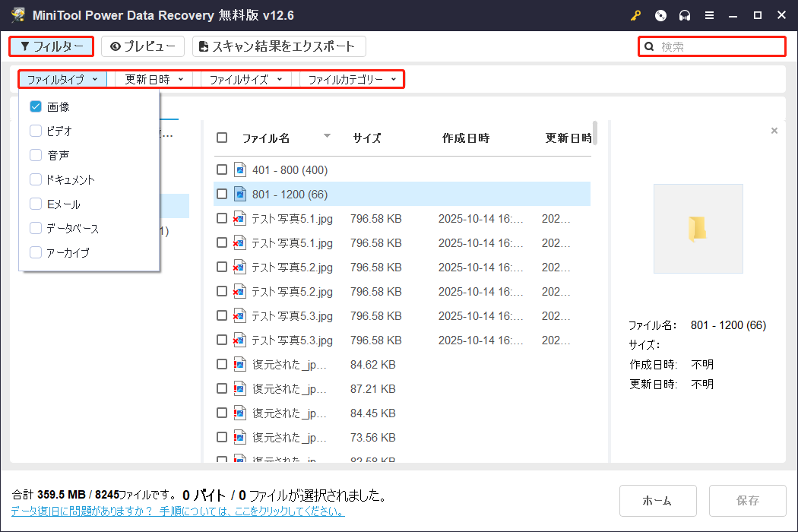Select the ファイルタイプ filter tab
798x532 pixels.
(61, 79)
